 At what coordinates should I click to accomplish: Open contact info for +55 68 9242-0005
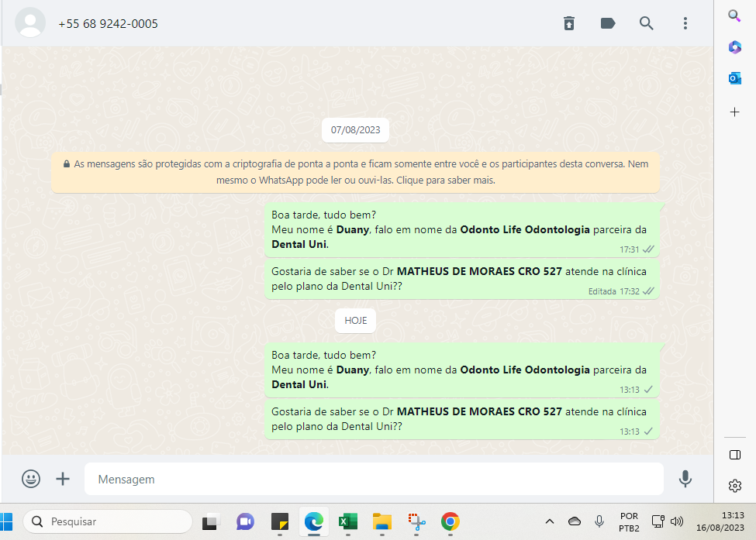pyautogui.click(x=108, y=24)
